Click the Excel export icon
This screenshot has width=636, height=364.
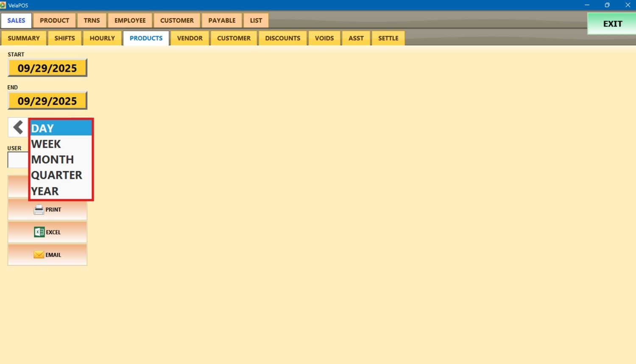pyautogui.click(x=39, y=232)
